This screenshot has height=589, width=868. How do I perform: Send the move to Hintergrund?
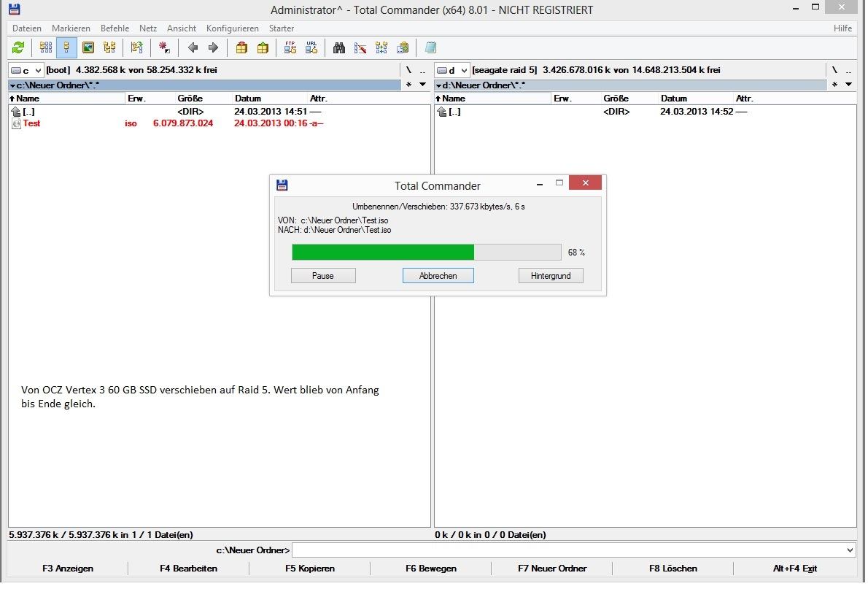(x=551, y=276)
